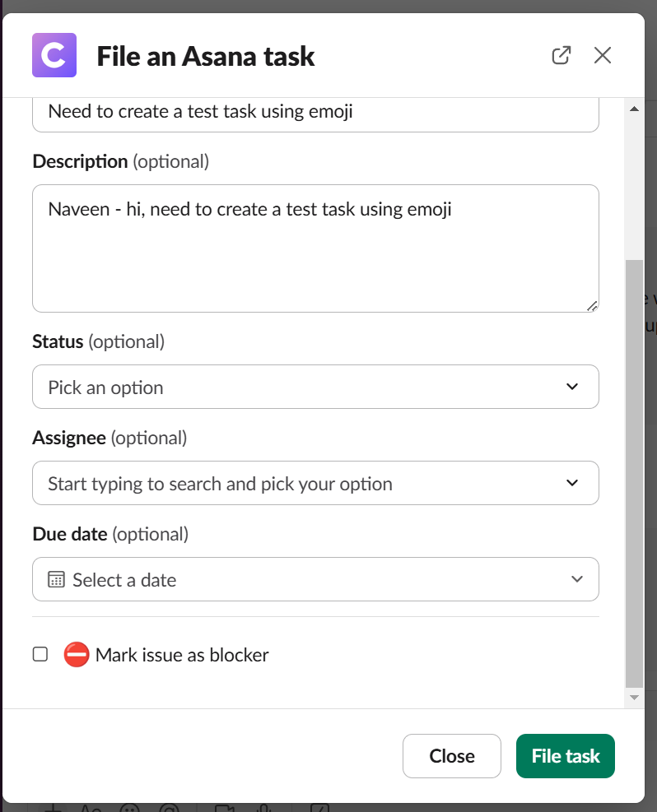Open the dialog in a new window
Viewport: 657px width, 812px height.
561,55
